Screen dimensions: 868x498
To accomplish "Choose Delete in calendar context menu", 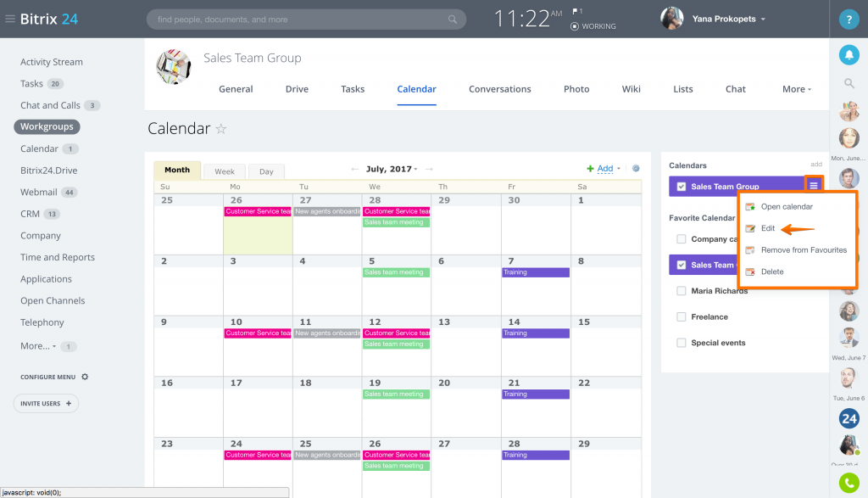I will (771, 271).
